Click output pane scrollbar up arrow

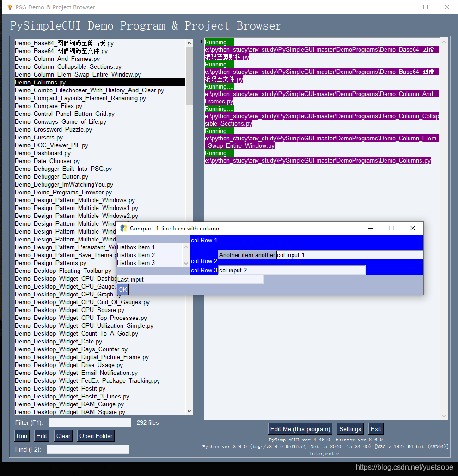tap(444, 42)
